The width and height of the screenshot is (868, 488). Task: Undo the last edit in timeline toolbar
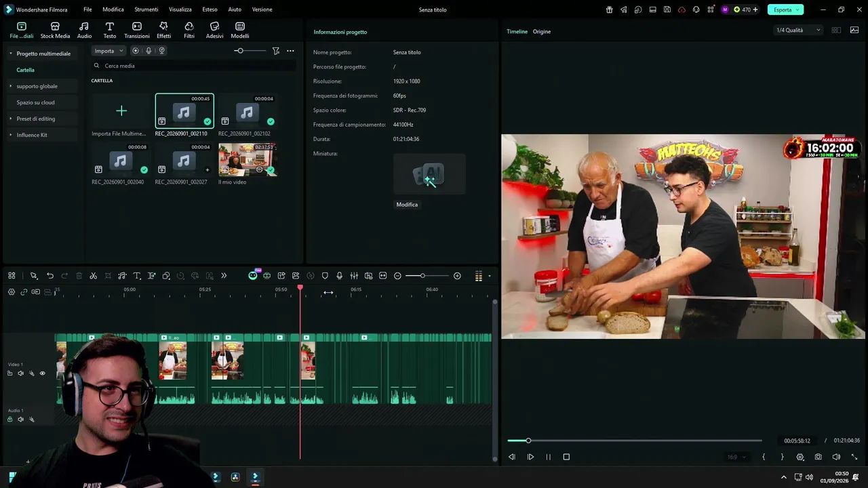click(50, 276)
